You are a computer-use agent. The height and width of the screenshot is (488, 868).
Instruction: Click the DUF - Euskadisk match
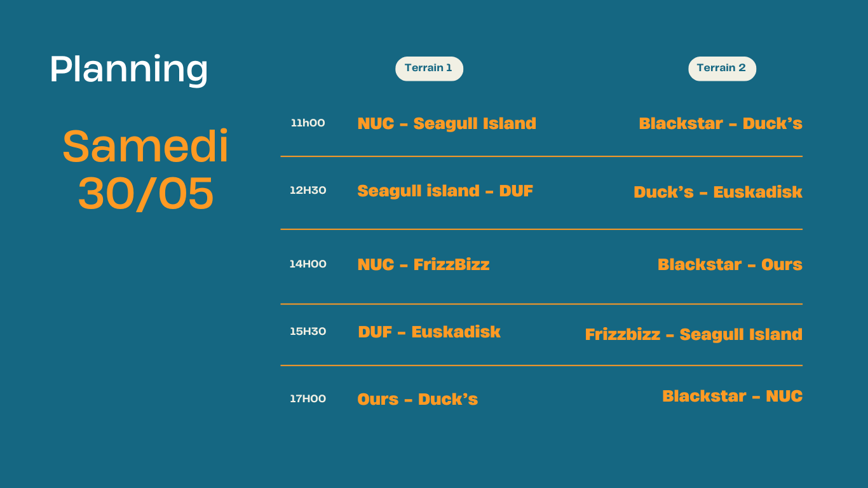(x=429, y=332)
